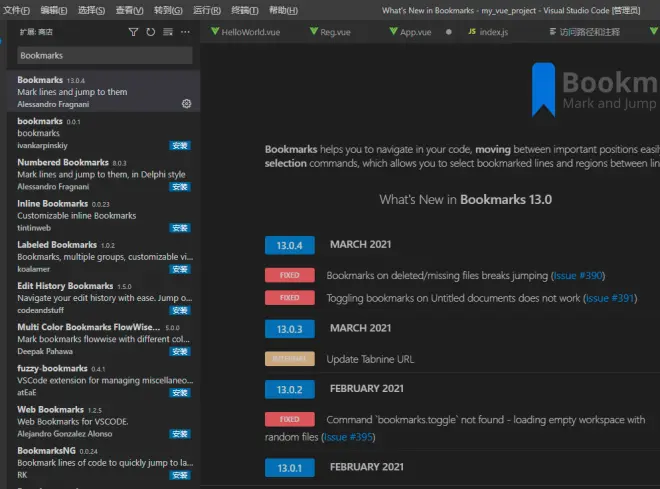This screenshot has width=660, height=489.
Task: Click the blue Bookmarks logo icon
Action: coord(543,90)
